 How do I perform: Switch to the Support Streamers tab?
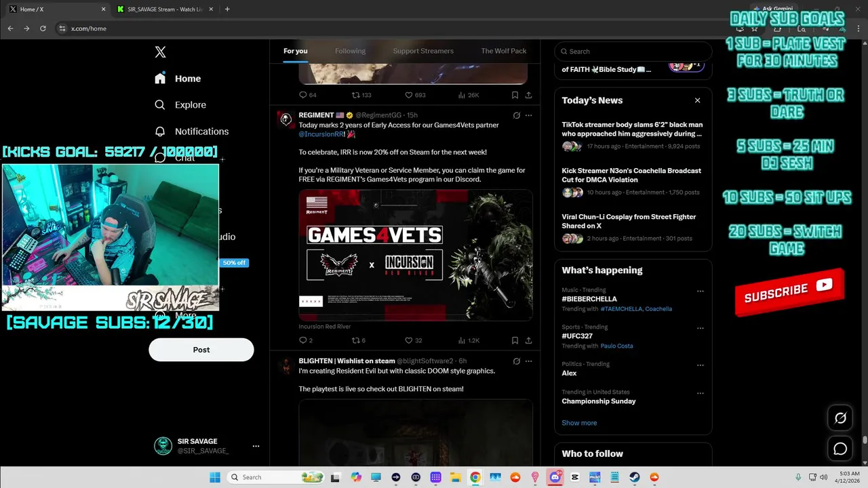point(423,51)
